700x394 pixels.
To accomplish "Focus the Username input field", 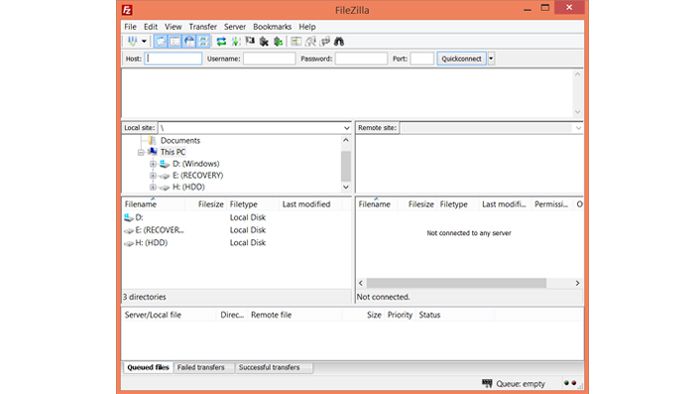I will pyautogui.click(x=269, y=58).
